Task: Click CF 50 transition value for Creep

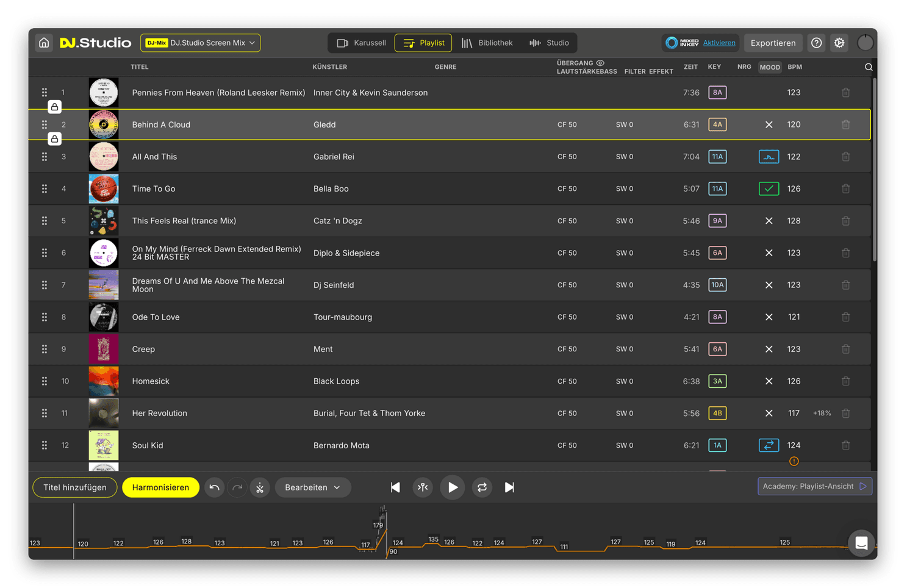Action: coord(567,349)
